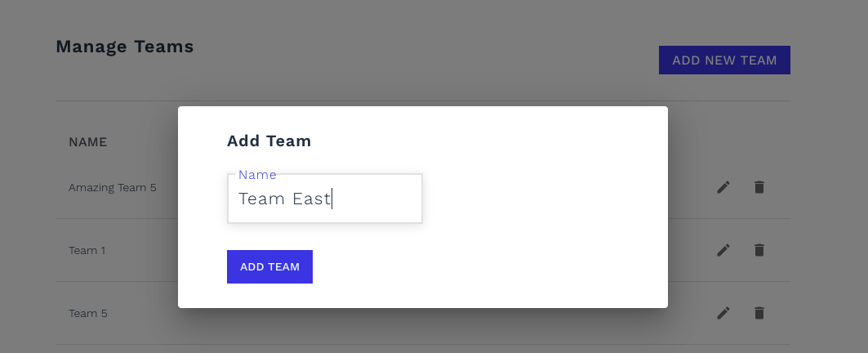Click the Manage Teams page heading
The height and width of the screenshot is (353, 868).
[125, 47]
